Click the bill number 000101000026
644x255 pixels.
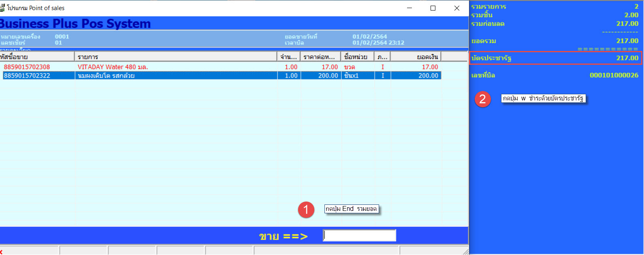[614, 75]
